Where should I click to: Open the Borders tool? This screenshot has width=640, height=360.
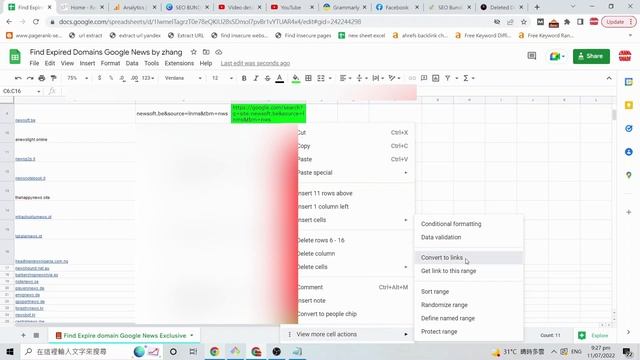click(309, 78)
